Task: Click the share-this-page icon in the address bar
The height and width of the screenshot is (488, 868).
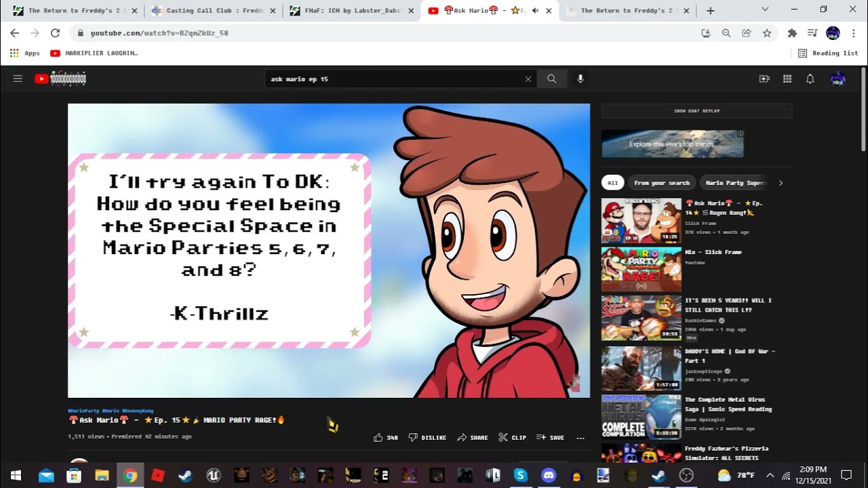Action: [747, 33]
